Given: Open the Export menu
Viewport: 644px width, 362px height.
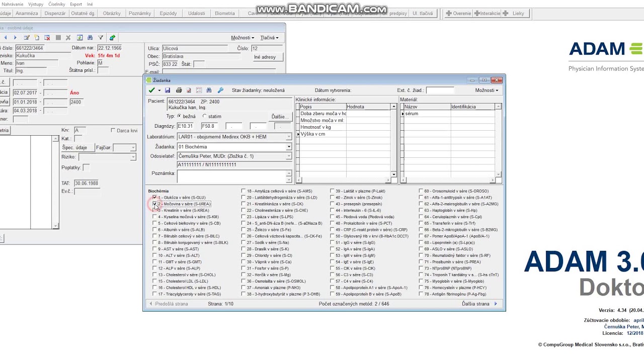Looking at the screenshot, I should coord(76,4).
